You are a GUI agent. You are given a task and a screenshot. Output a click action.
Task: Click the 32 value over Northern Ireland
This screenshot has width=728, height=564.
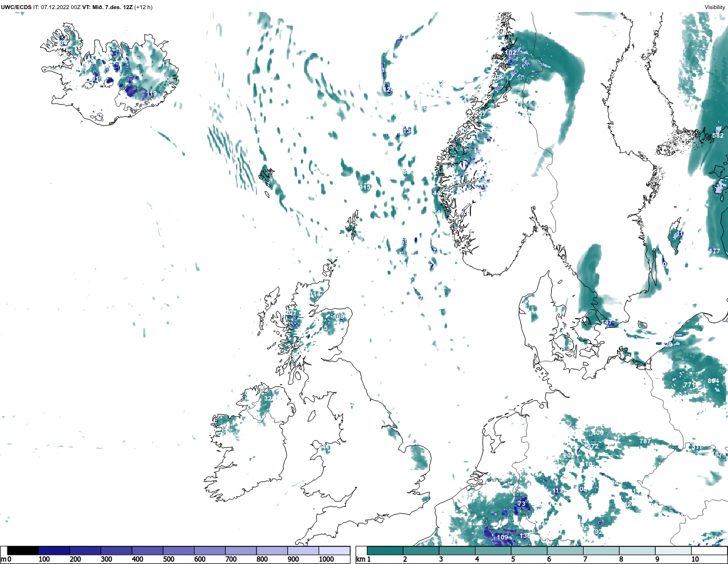(268, 398)
